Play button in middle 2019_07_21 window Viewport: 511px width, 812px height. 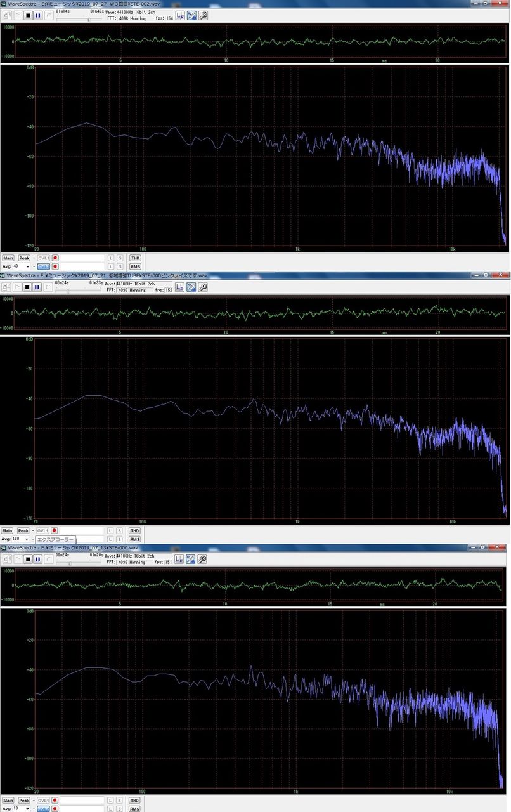click(18, 287)
